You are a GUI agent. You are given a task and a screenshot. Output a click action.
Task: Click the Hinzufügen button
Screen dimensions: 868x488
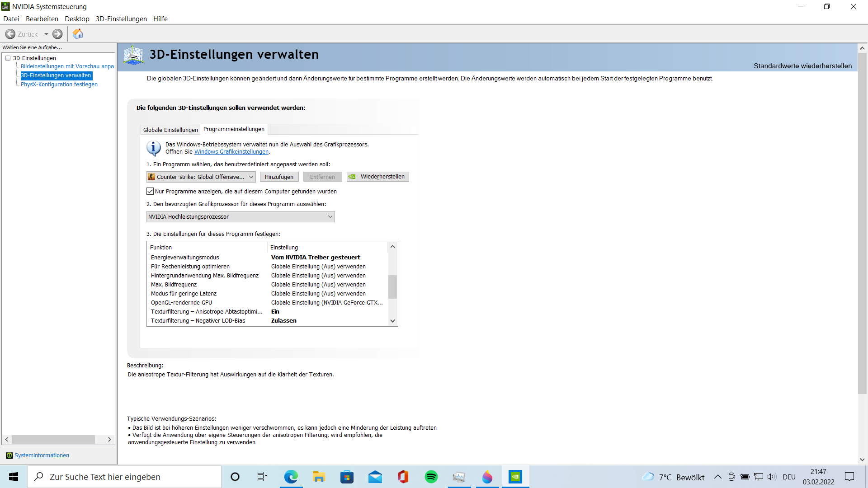coord(279,177)
